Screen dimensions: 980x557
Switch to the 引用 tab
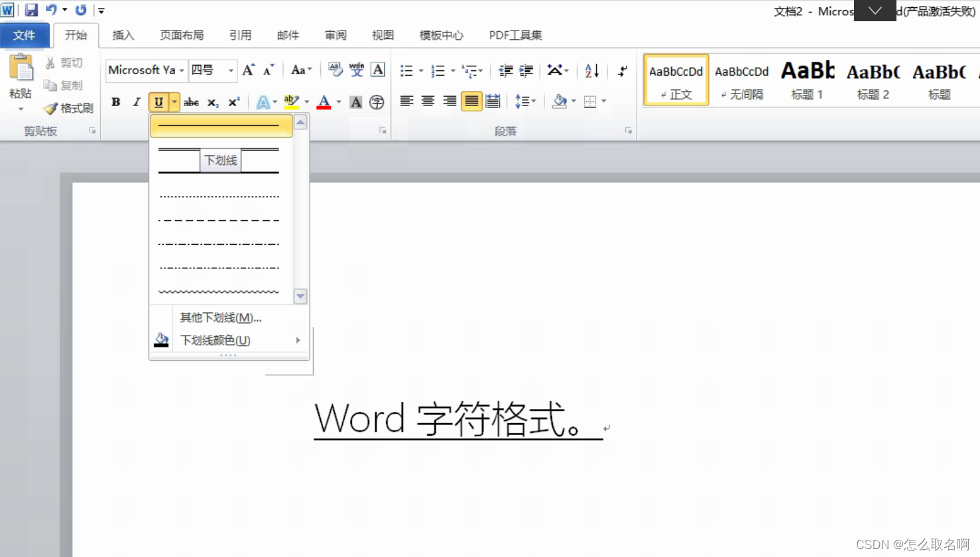click(240, 35)
